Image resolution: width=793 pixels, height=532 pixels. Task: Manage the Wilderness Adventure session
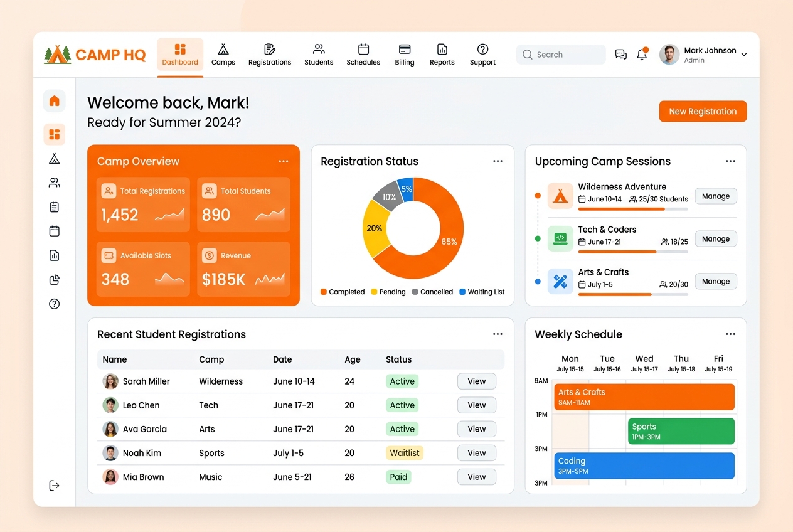click(716, 196)
